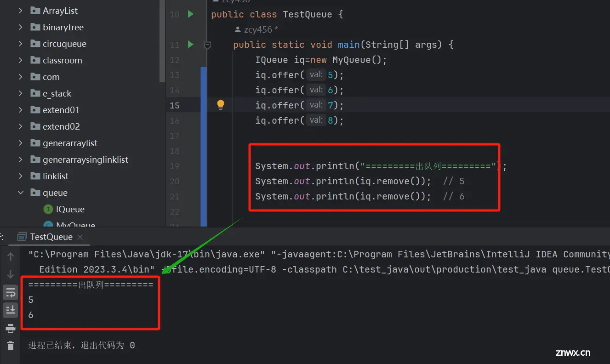Click the queue folder icon

point(35,193)
